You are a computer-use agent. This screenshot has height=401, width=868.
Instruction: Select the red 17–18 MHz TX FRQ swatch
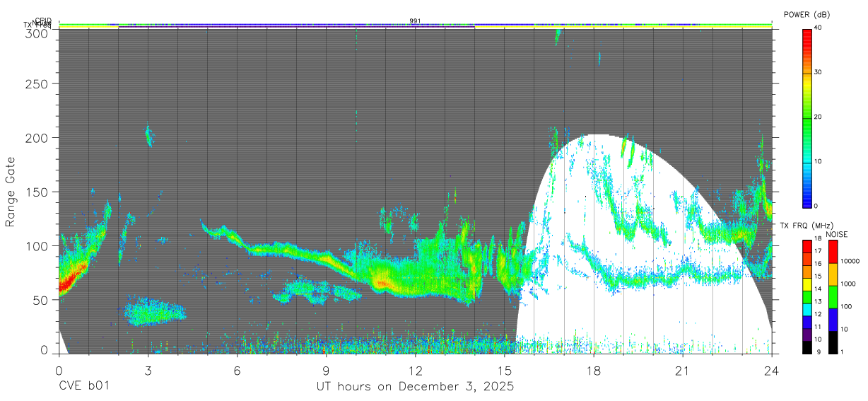pos(807,245)
